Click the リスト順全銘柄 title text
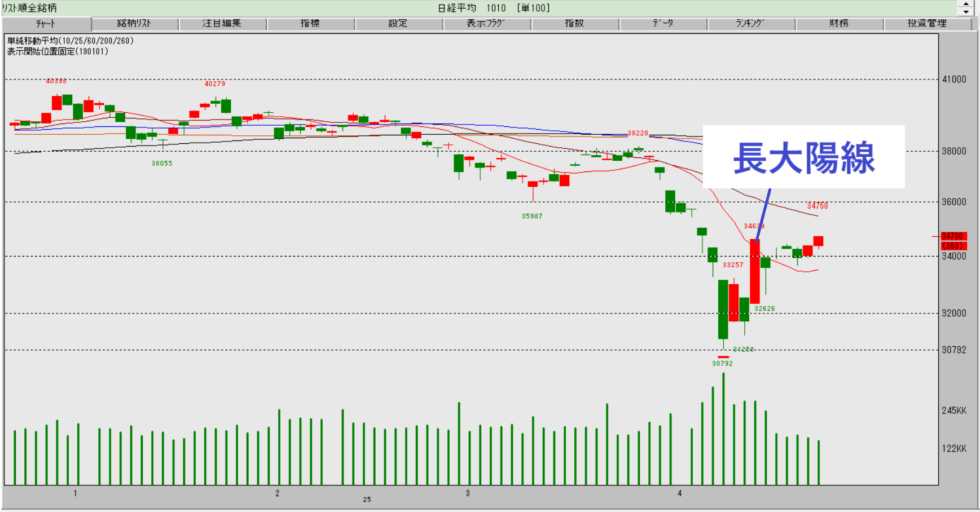The height and width of the screenshot is (512, 980). pyautogui.click(x=29, y=8)
